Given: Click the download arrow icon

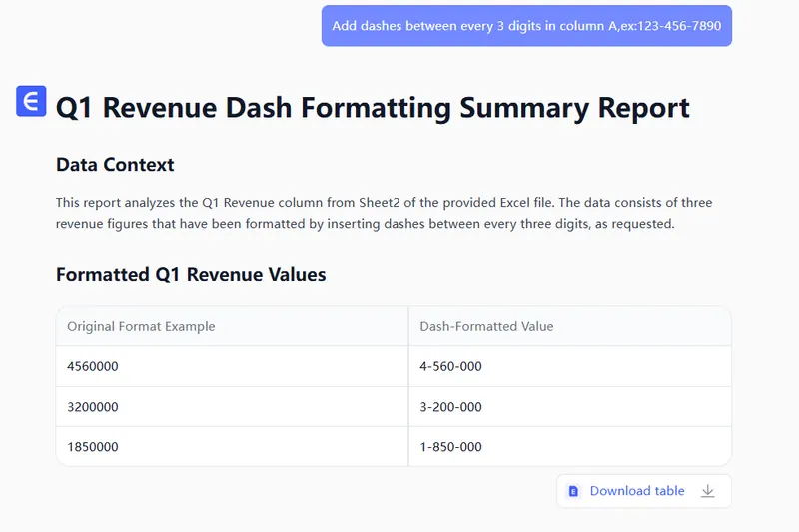Looking at the screenshot, I should [708, 491].
